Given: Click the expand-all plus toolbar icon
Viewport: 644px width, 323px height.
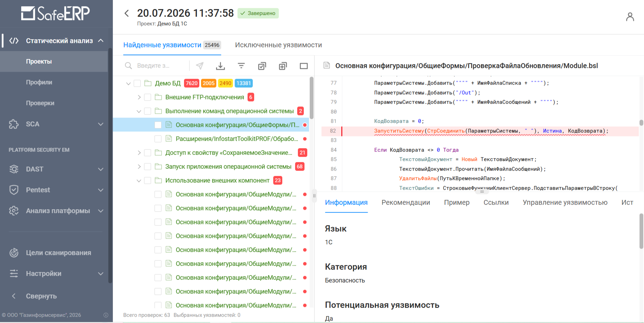Looking at the screenshot, I should 283,66.
